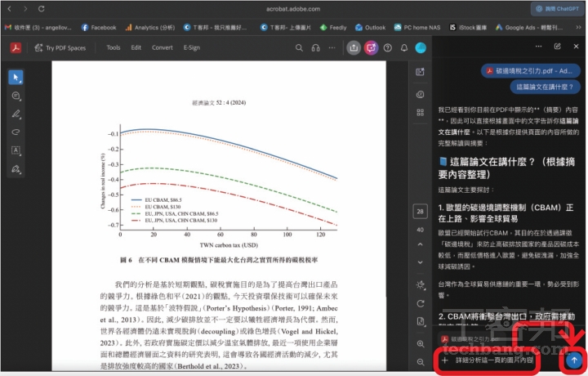Show more bookmarks with the chevron

(578, 28)
